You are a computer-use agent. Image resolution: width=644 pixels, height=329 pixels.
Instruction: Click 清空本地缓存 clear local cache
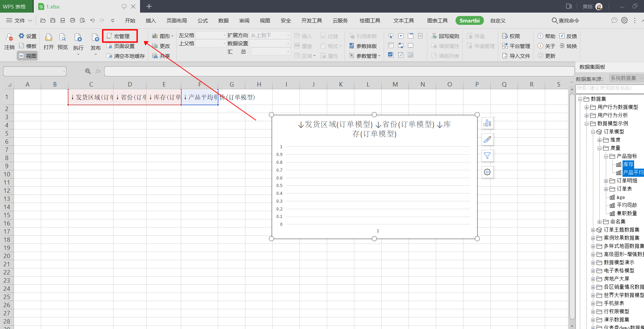tap(126, 56)
